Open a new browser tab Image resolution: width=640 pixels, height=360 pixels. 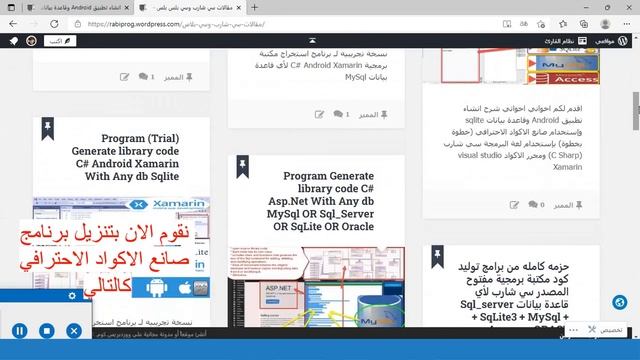coord(255,7)
